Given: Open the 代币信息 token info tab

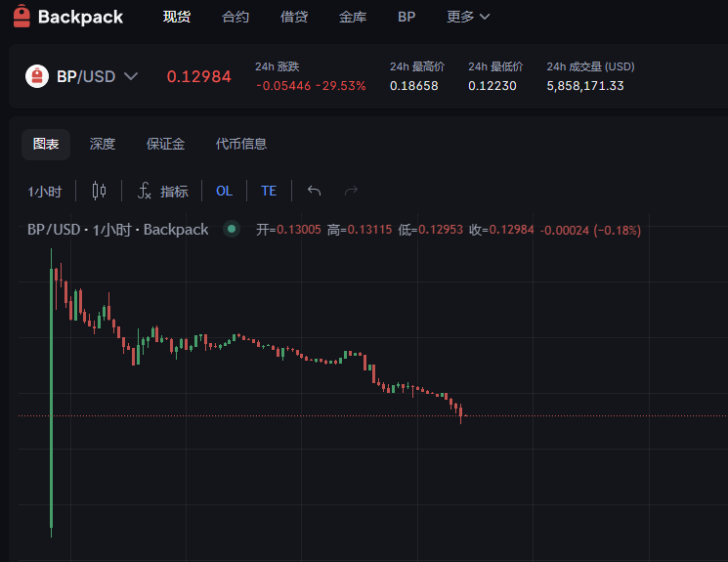Looking at the screenshot, I should (241, 144).
